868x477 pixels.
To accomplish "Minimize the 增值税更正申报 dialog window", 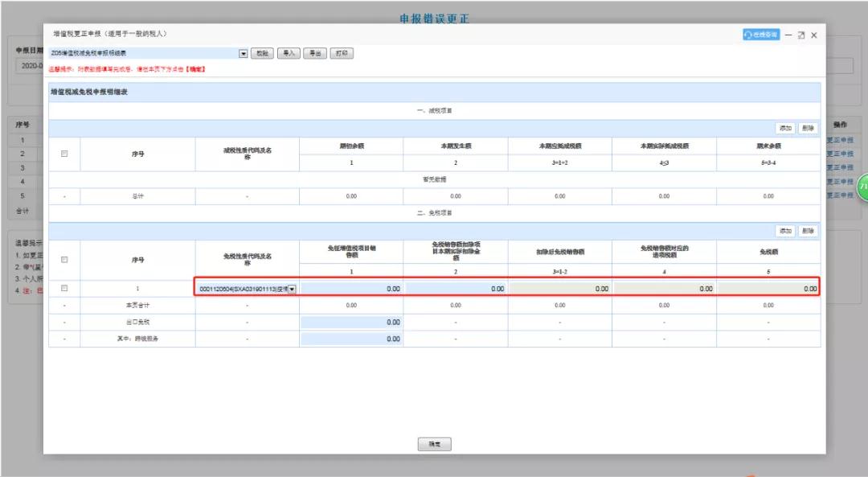I will click(788, 35).
